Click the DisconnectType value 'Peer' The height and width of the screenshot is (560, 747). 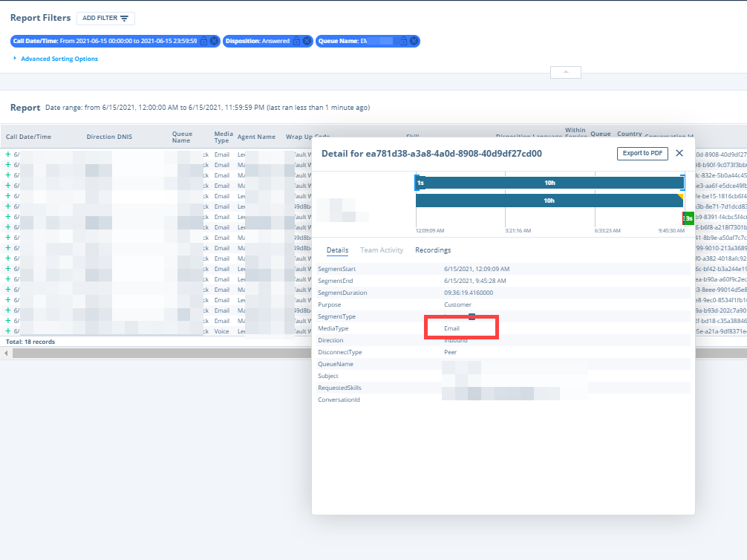click(450, 352)
